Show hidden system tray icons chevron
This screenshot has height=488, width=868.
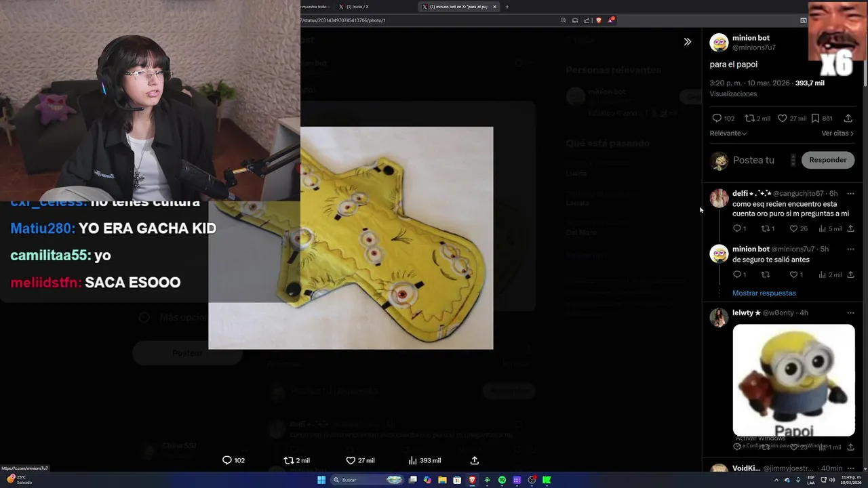776,480
